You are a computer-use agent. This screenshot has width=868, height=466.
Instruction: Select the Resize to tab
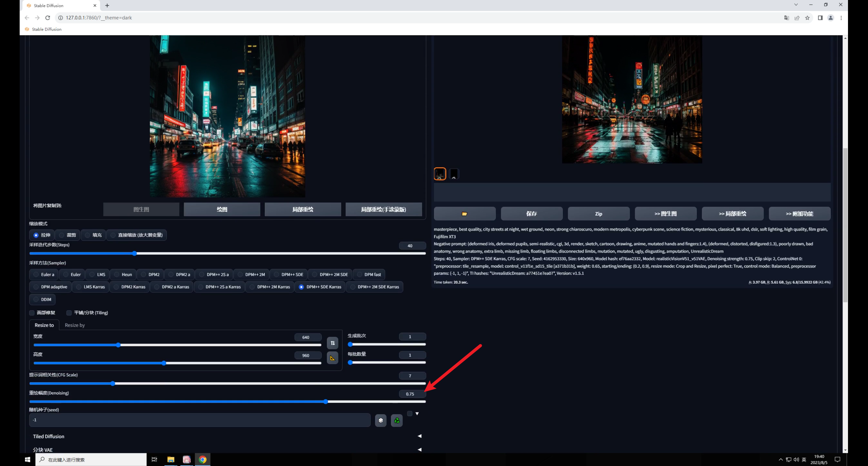coord(44,325)
